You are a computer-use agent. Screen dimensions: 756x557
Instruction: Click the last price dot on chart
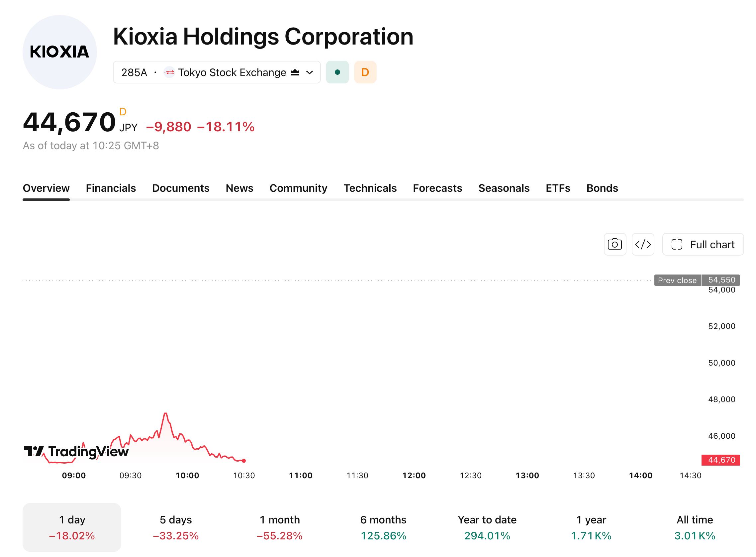click(244, 461)
